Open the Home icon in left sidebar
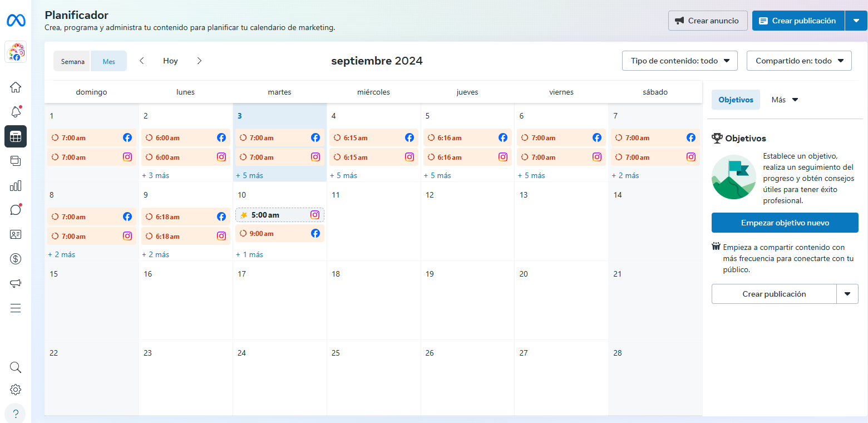 pos(16,87)
